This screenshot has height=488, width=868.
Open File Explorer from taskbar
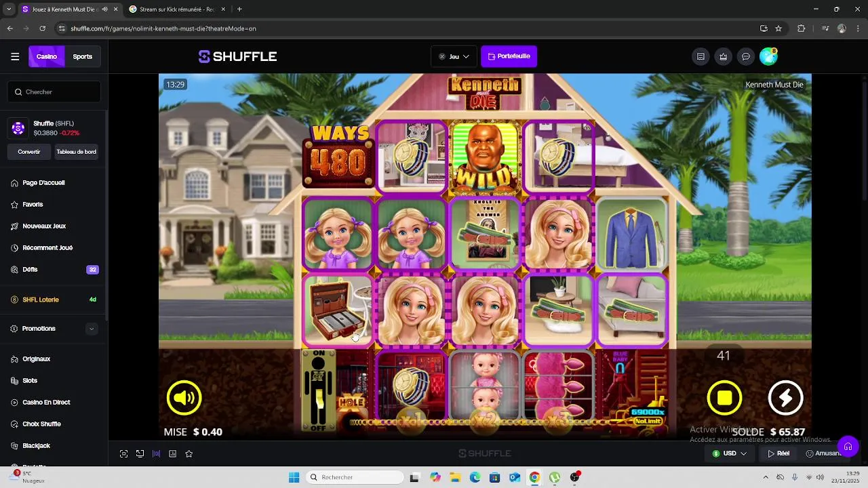tap(455, 478)
